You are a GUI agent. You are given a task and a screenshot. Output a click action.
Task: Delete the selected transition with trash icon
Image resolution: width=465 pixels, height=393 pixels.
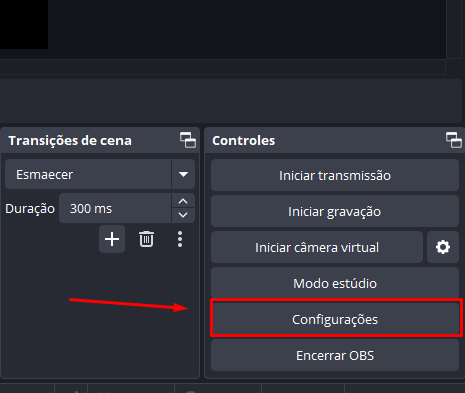(146, 239)
